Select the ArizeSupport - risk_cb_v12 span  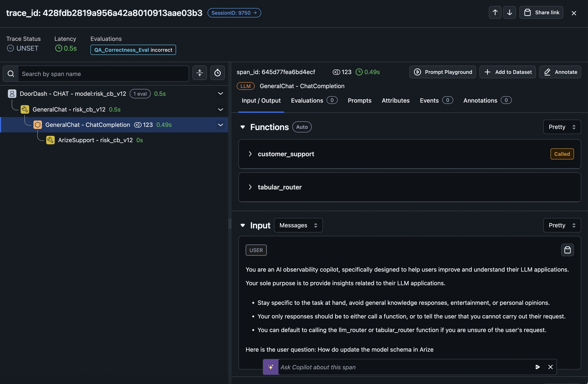(95, 140)
